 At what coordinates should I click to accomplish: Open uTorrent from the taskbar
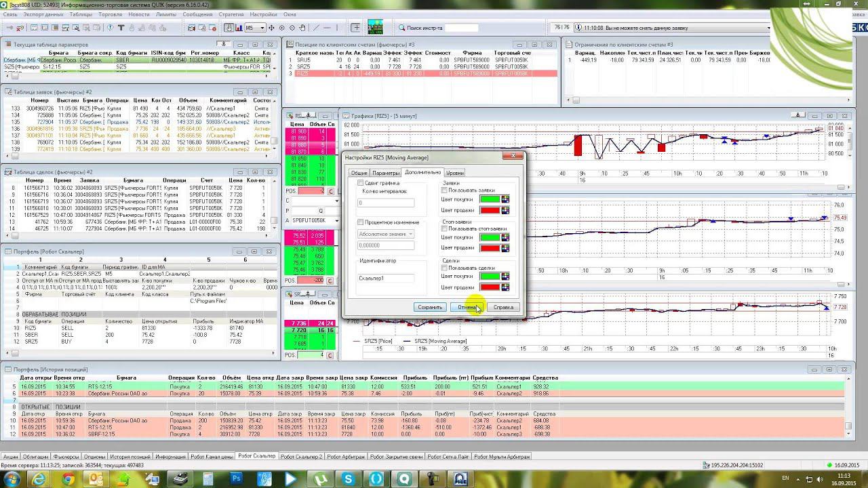pos(320,479)
